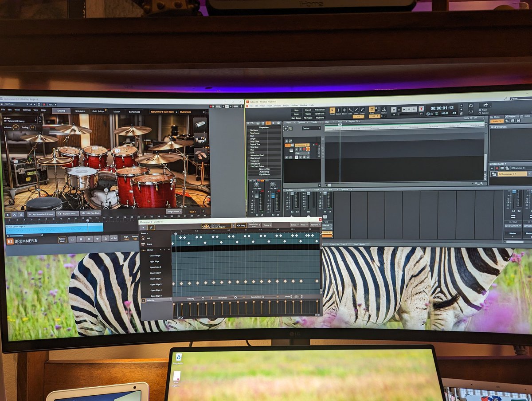Open the Mixer tab in EZdrummer
The image size is (532, 401).
(117, 111)
